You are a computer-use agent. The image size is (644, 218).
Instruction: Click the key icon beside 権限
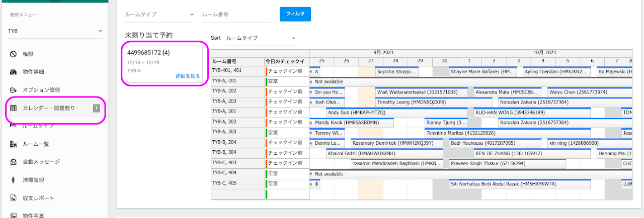click(x=14, y=54)
